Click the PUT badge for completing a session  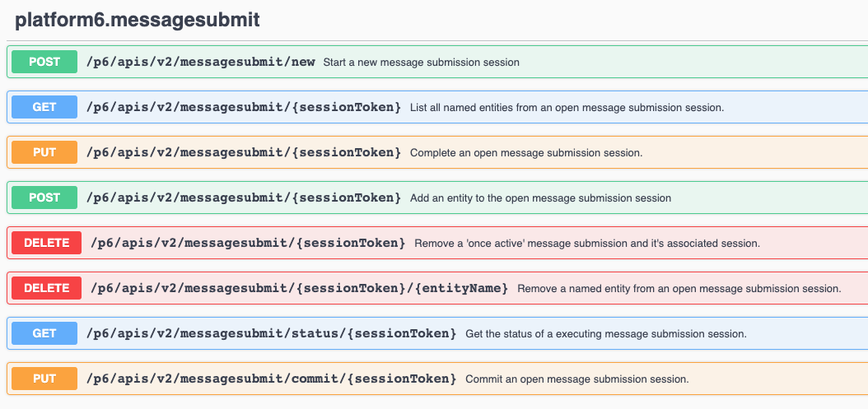tap(44, 152)
